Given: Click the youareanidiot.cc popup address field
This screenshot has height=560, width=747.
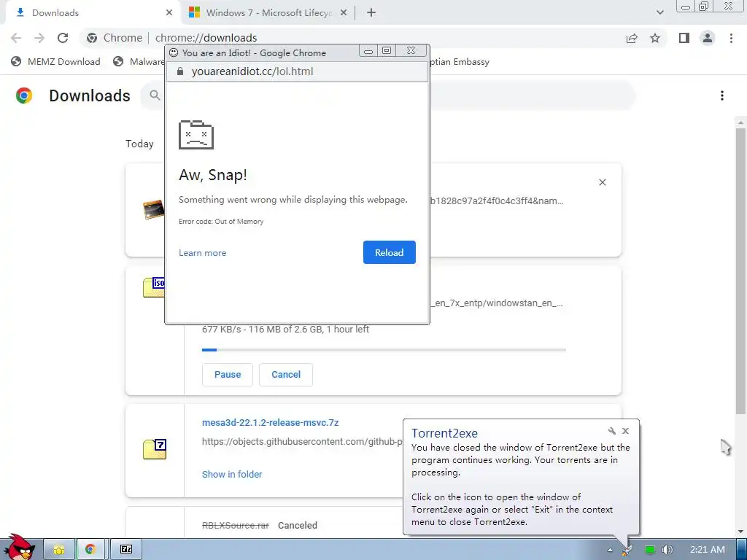Looking at the screenshot, I should click(x=297, y=71).
